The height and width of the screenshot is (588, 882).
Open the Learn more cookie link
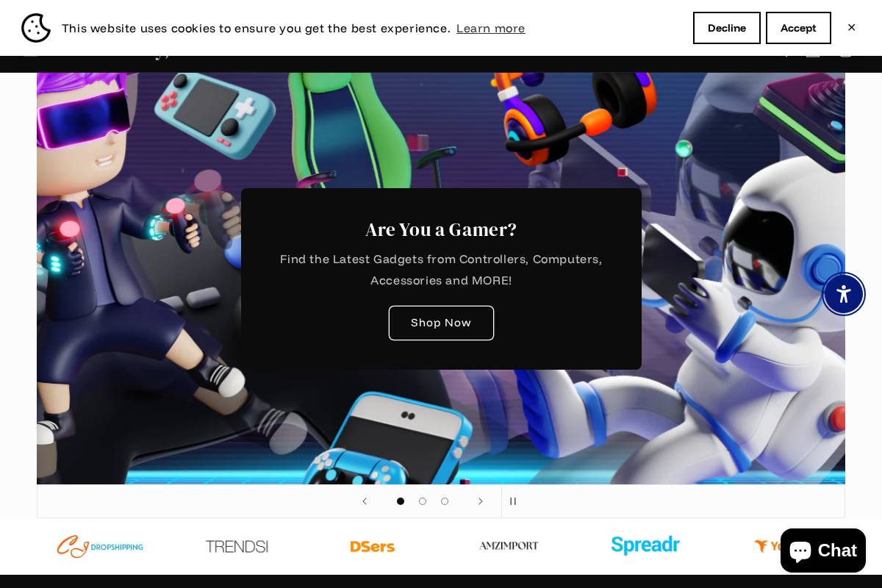pos(490,29)
